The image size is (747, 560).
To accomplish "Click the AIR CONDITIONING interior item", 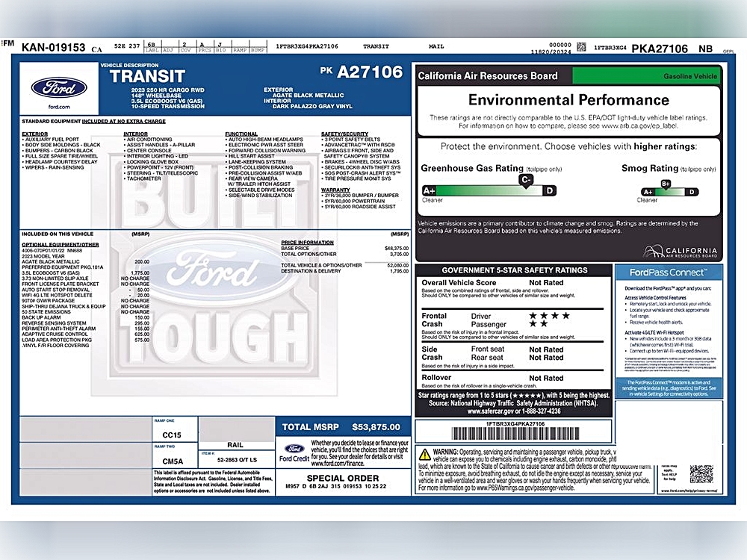I will (x=149, y=140).
